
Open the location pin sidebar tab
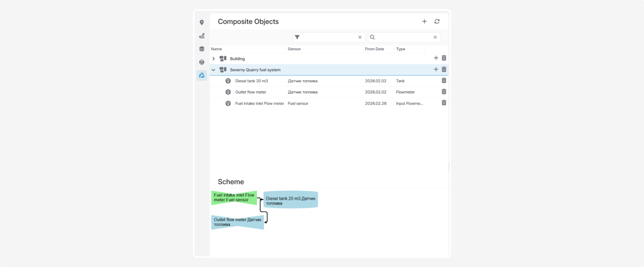click(202, 22)
